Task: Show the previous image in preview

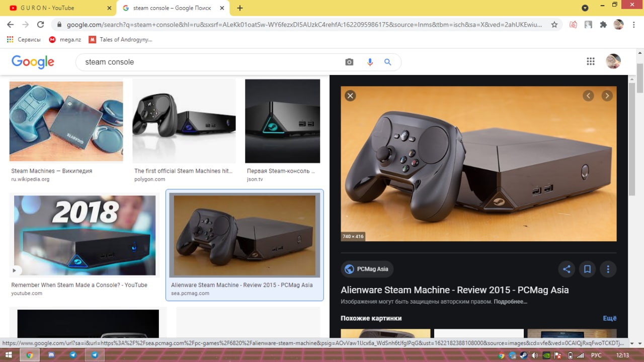Action: [x=588, y=96]
